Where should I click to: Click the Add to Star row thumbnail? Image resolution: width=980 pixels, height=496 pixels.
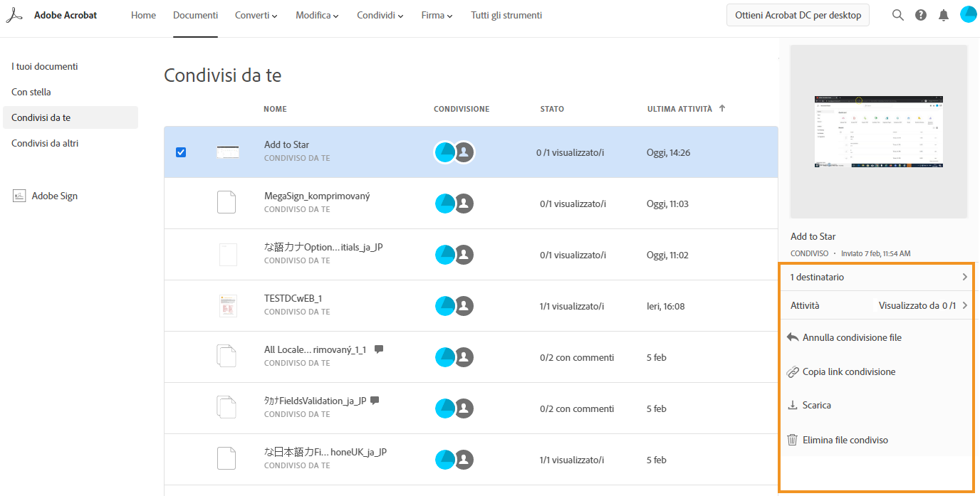tap(228, 152)
